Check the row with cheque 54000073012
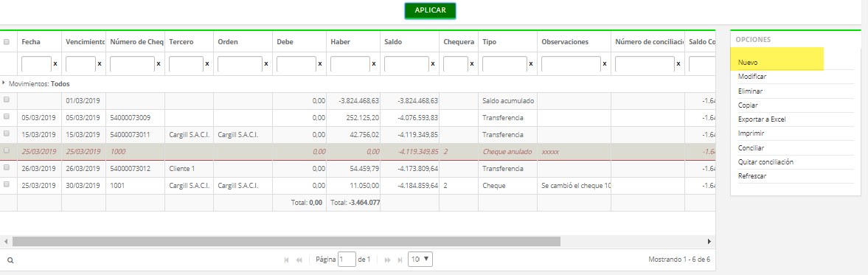Image resolution: width=868 pixels, height=275 pixels. [7, 167]
